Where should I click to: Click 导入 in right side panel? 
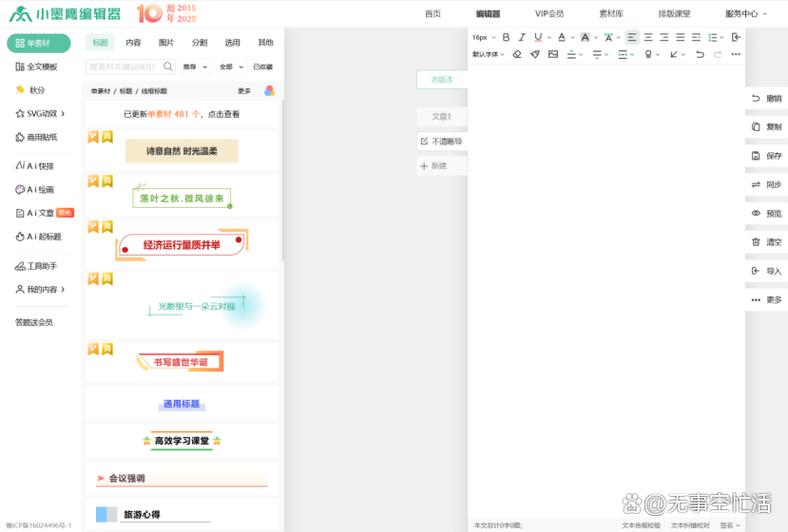coord(766,271)
